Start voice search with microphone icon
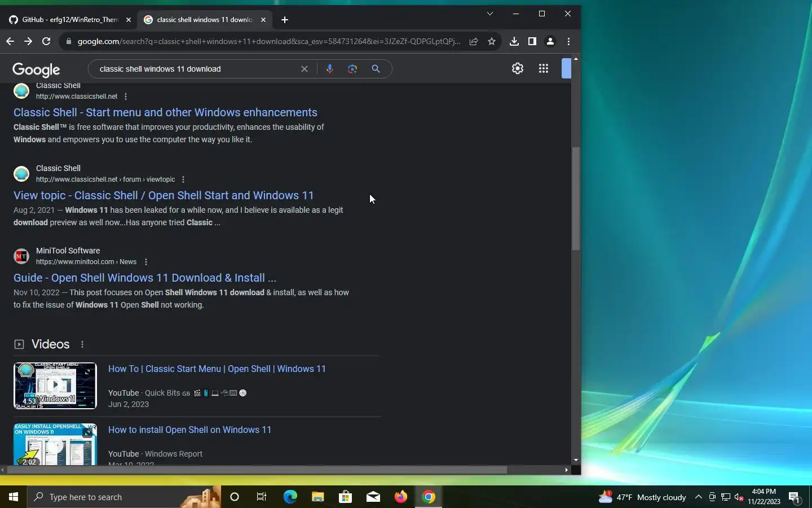 (x=330, y=69)
